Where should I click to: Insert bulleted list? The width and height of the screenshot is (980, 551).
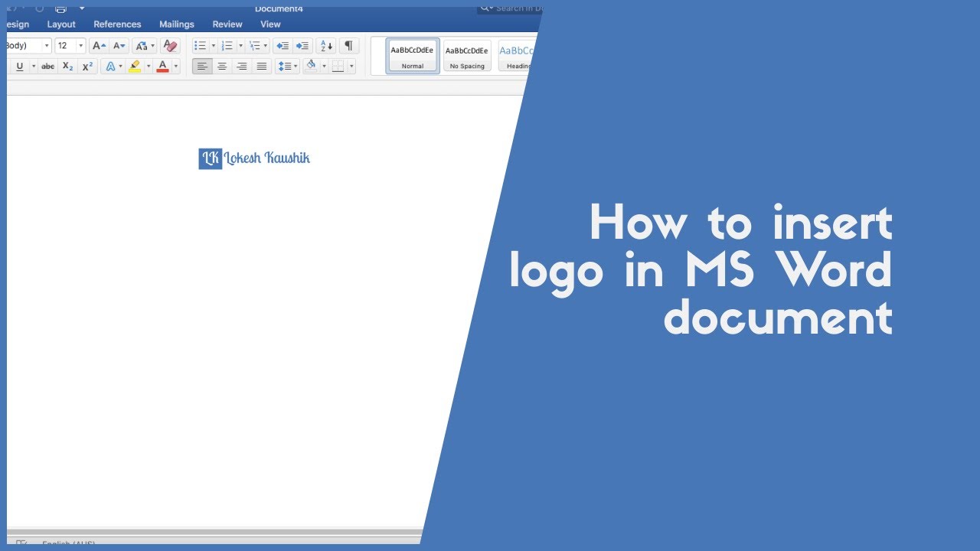pyautogui.click(x=201, y=46)
